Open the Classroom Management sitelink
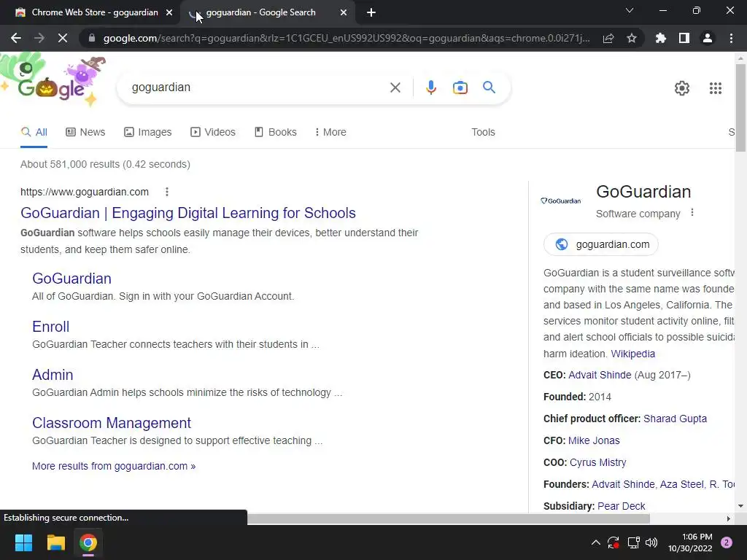747x560 pixels. 112,423
